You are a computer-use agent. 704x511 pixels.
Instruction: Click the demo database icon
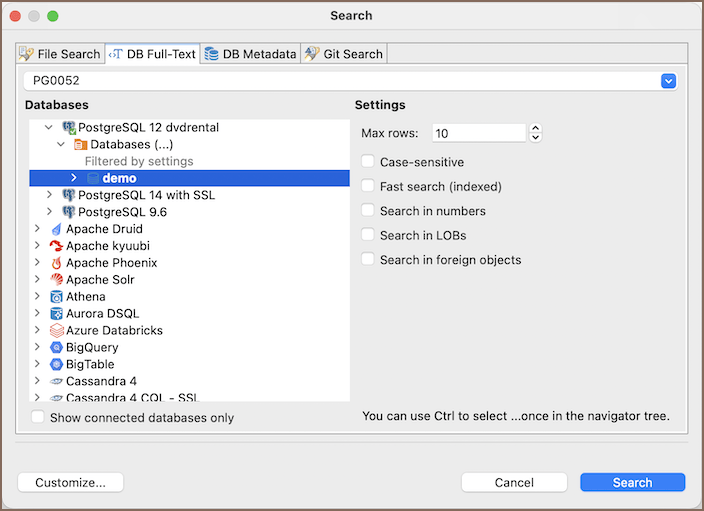click(93, 178)
